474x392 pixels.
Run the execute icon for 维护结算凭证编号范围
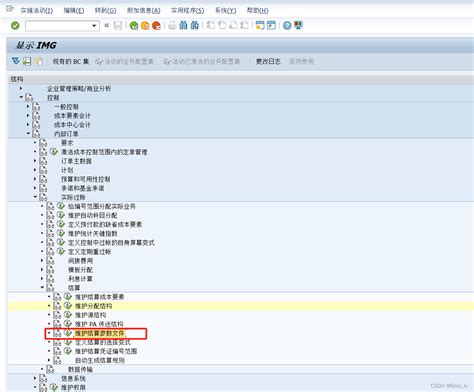pos(68,351)
